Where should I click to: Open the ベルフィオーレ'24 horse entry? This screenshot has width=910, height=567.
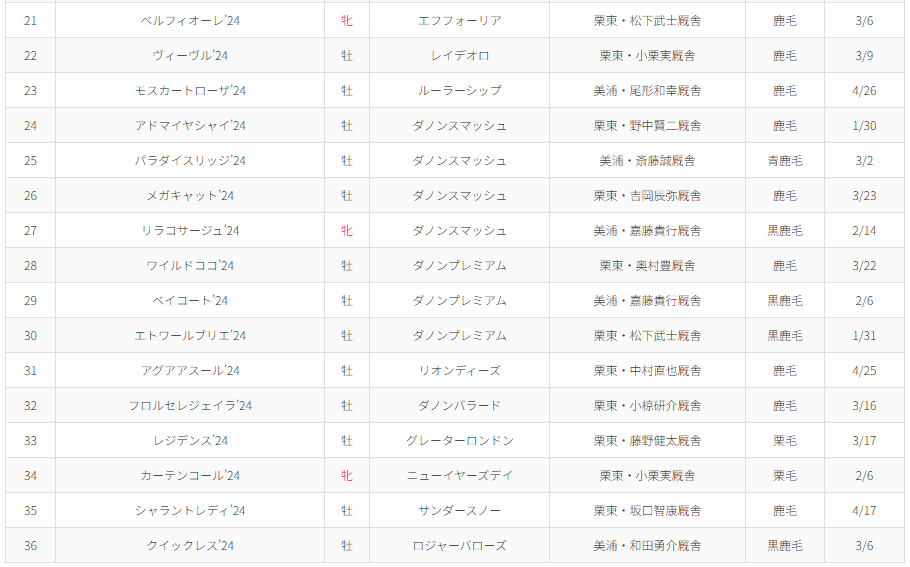[190, 20]
